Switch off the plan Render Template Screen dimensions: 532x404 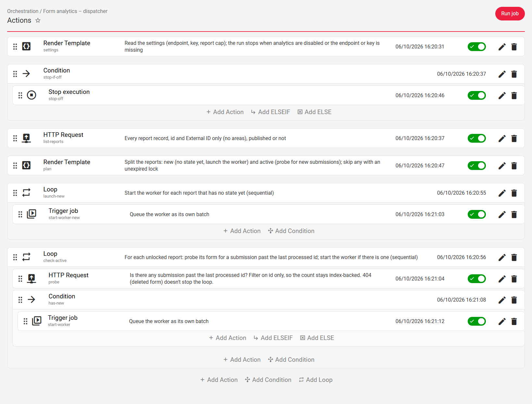pyautogui.click(x=476, y=166)
